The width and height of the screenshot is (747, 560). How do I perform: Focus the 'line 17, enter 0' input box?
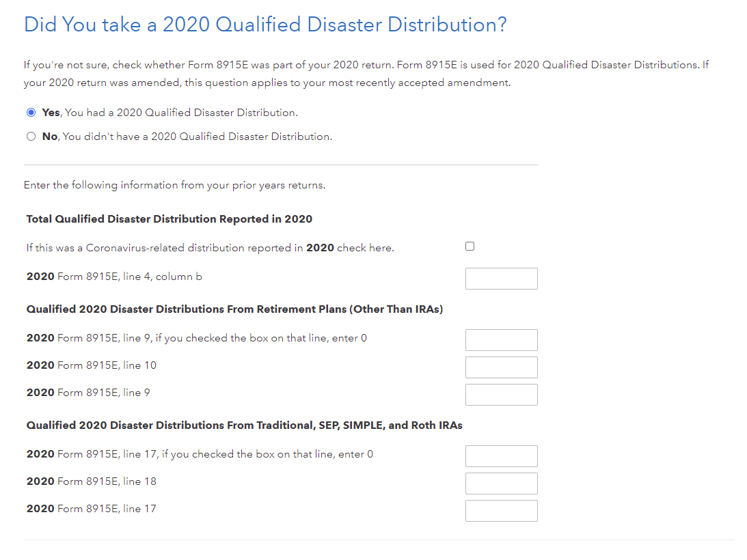[x=501, y=456]
